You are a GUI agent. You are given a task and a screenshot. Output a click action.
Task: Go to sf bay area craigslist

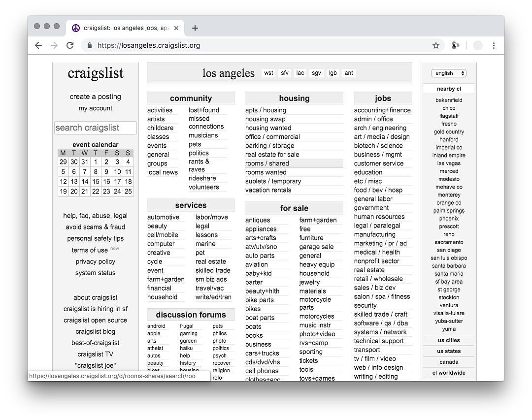tap(449, 282)
